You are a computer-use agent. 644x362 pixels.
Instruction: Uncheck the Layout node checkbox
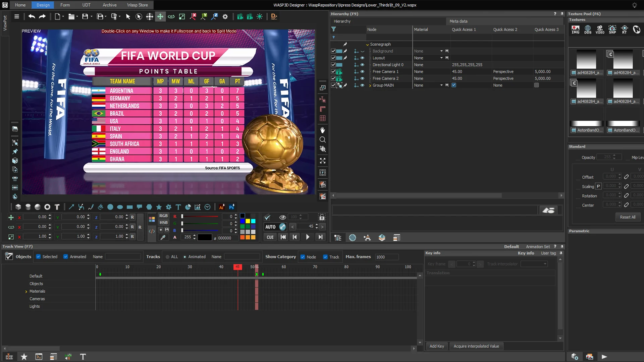tap(333, 58)
